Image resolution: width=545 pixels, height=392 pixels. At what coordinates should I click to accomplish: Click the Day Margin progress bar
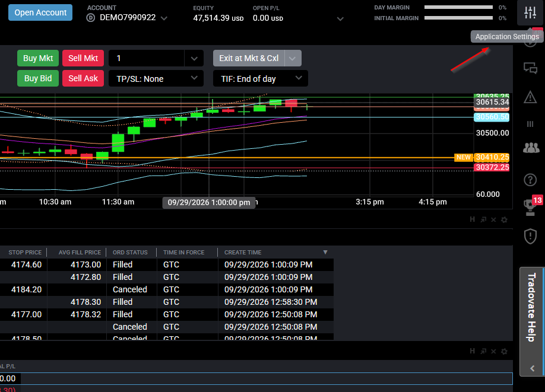458,7
